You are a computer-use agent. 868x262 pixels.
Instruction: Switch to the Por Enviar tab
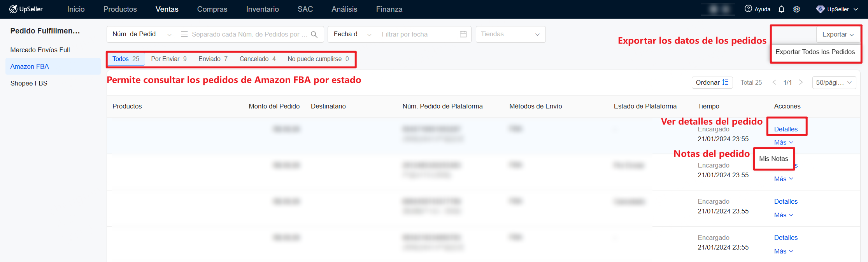coord(169,59)
